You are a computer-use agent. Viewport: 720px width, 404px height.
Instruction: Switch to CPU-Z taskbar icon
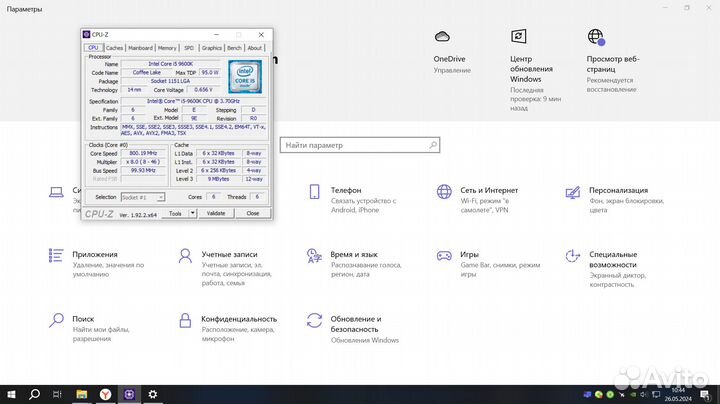[x=129, y=394]
